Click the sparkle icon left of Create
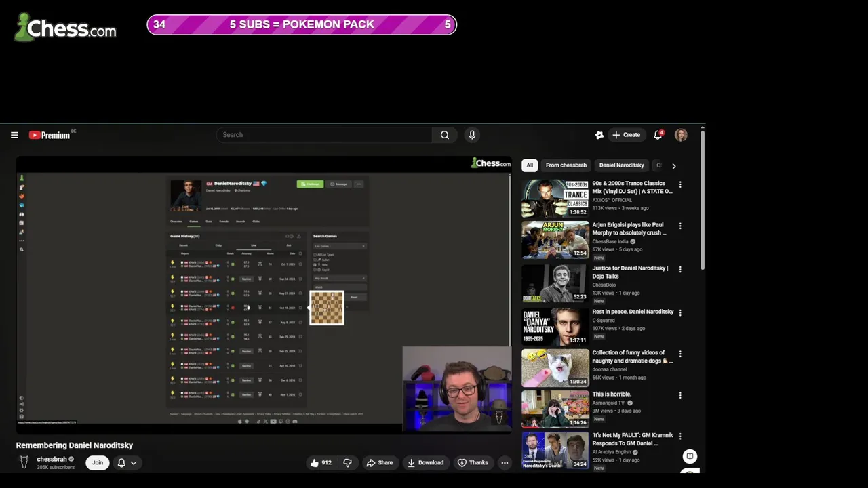The width and height of the screenshot is (868, 488). click(599, 135)
